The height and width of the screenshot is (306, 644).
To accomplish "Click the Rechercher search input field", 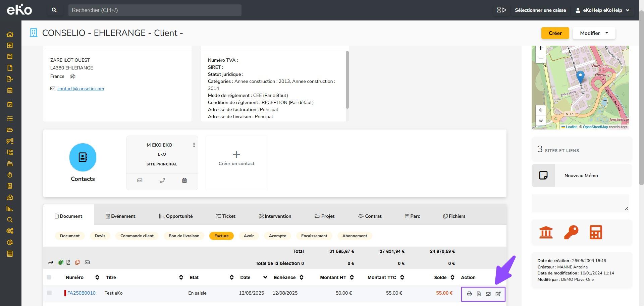I will (x=155, y=10).
